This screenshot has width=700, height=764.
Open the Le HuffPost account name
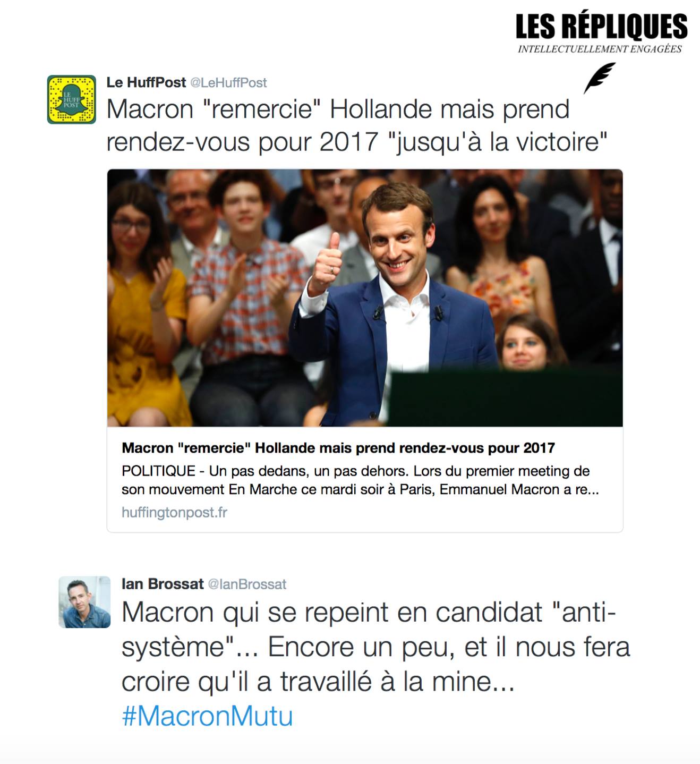point(146,82)
